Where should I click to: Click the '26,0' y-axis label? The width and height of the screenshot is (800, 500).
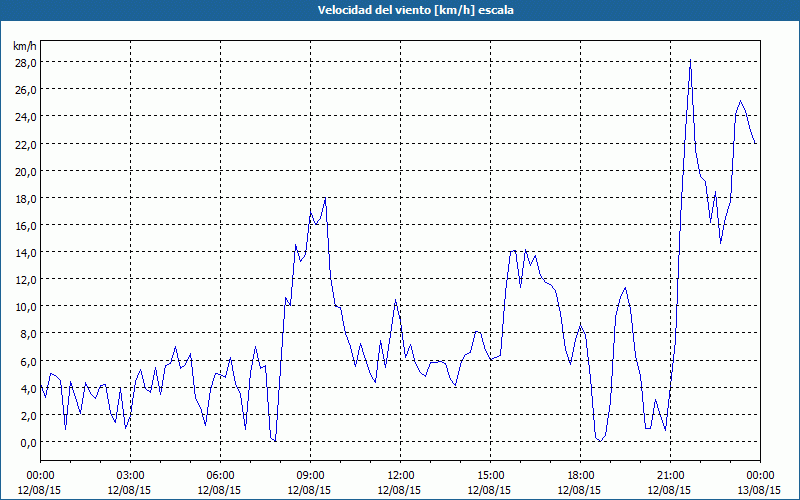coord(25,89)
